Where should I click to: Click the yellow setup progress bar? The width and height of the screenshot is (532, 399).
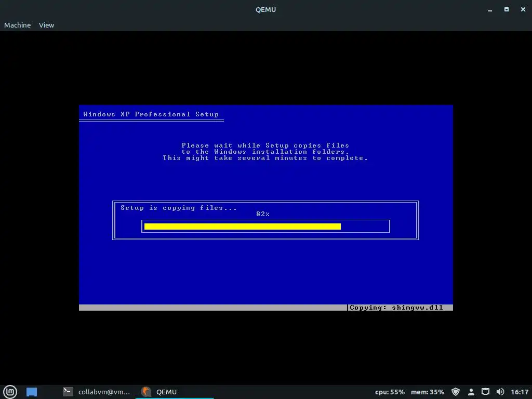(x=242, y=227)
